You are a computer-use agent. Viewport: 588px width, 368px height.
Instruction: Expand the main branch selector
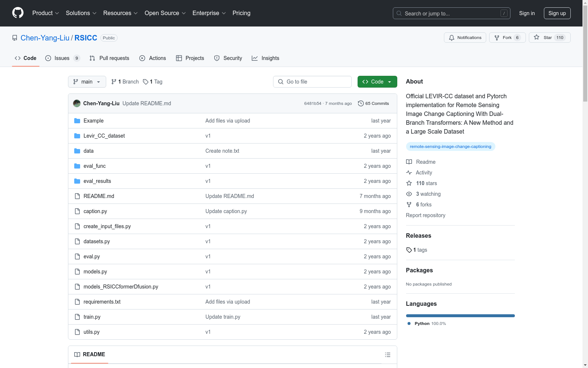coord(87,82)
